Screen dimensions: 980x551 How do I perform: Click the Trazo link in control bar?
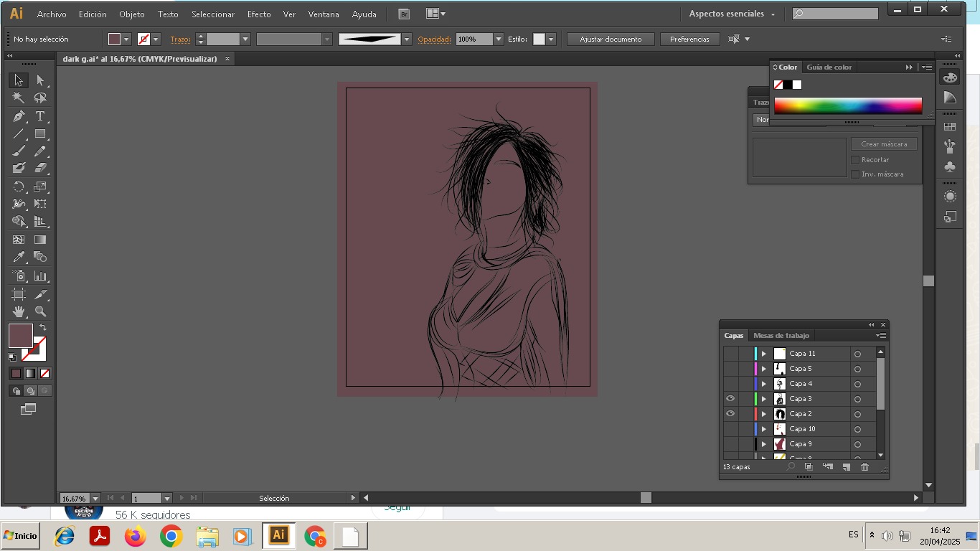pos(181,39)
